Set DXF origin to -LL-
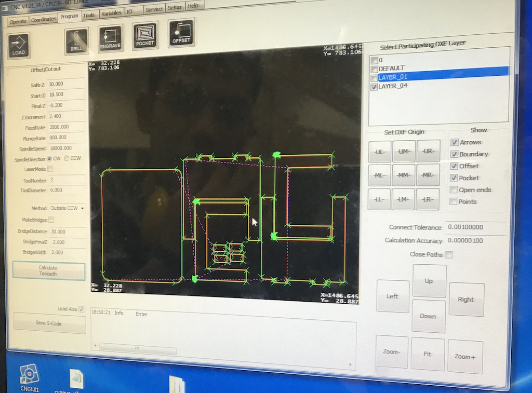 (379, 199)
